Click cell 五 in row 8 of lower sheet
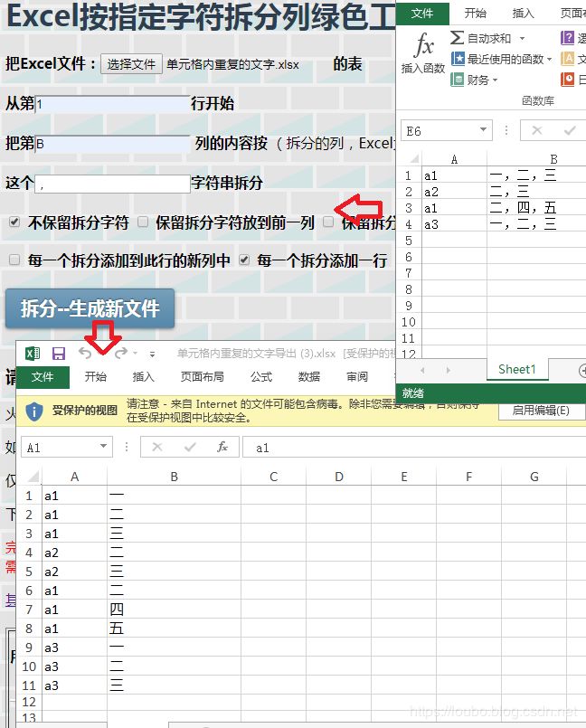Image resolution: width=586 pixels, height=728 pixels. tap(175, 629)
